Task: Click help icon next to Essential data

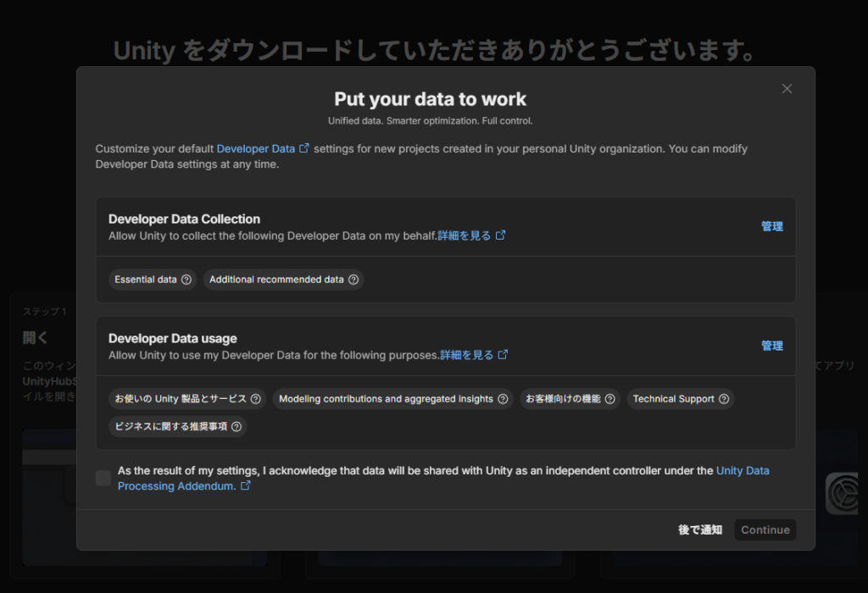Action: click(186, 280)
